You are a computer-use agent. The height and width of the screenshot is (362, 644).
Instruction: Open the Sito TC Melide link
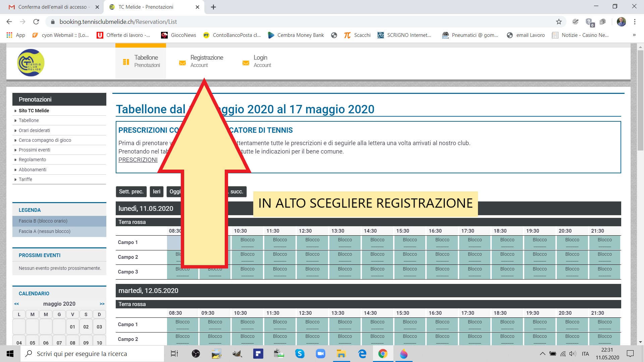pyautogui.click(x=34, y=111)
